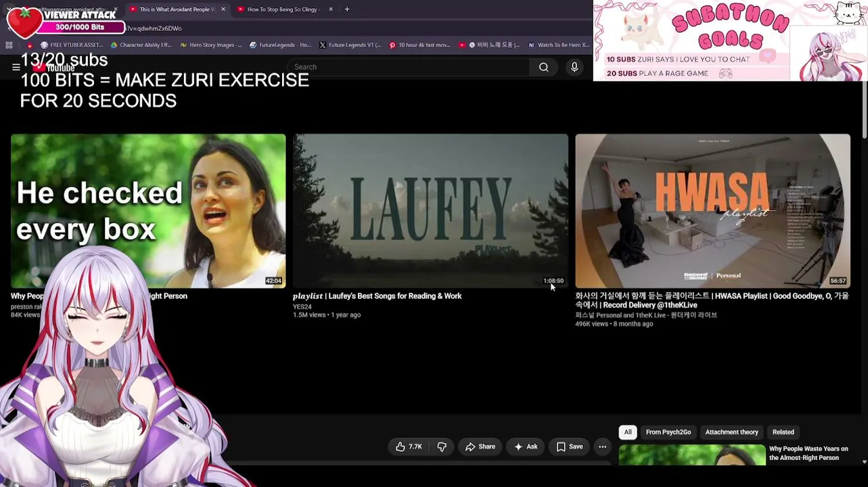Screen dimensions: 868x487
Task: Open the 'Watch To Be Hero X' bookmark
Action: click(x=558, y=45)
